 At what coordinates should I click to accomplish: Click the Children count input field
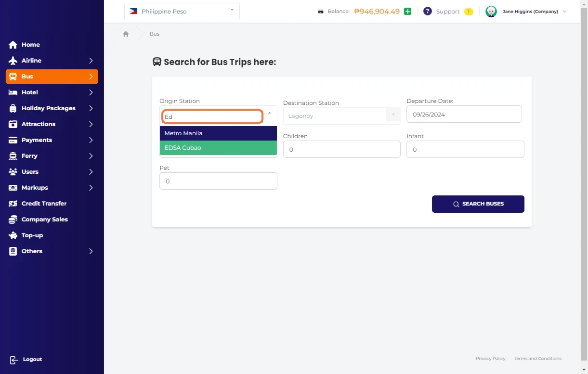341,150
